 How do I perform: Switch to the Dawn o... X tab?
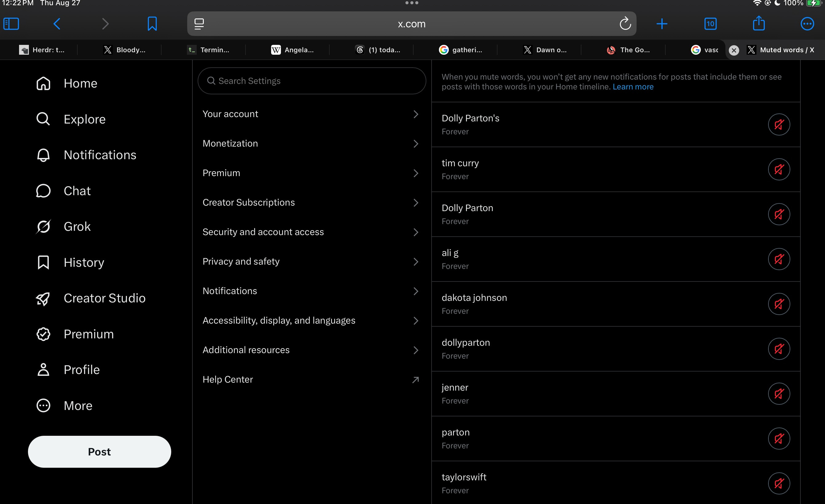point(545,50)
